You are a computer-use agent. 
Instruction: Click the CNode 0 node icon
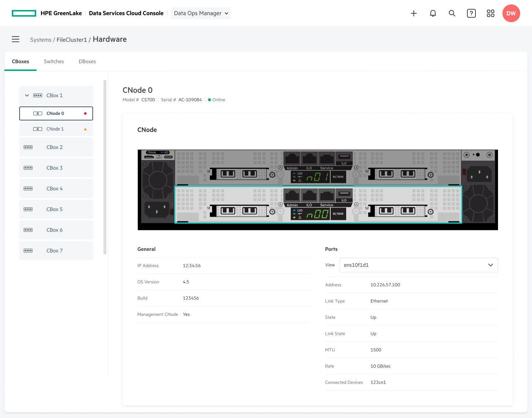pos(38,113)
